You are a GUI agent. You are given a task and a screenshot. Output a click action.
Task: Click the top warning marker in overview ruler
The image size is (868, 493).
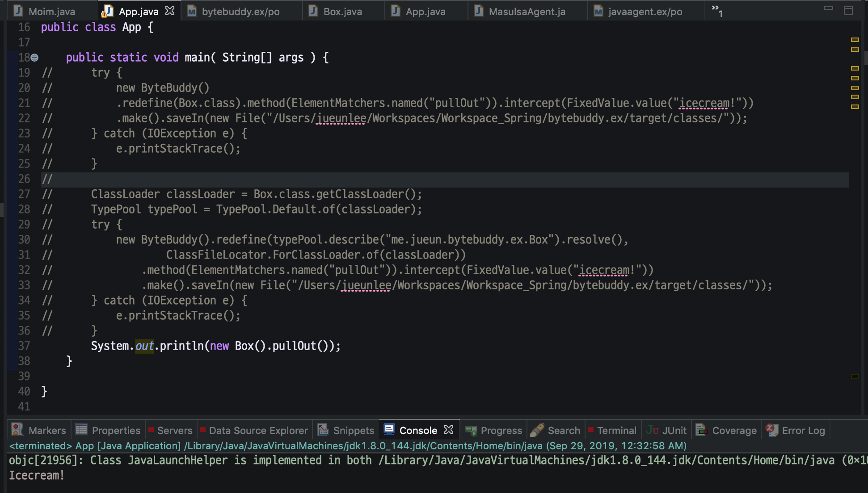[x=855, y=40]
